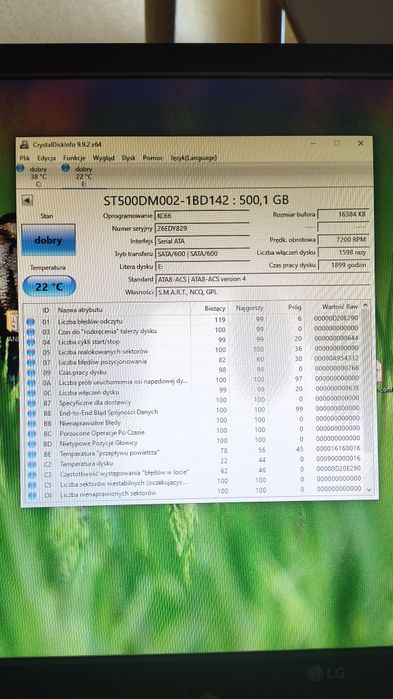Open the Dysk menu
This screenshot has width=393, height=699.
129,158
